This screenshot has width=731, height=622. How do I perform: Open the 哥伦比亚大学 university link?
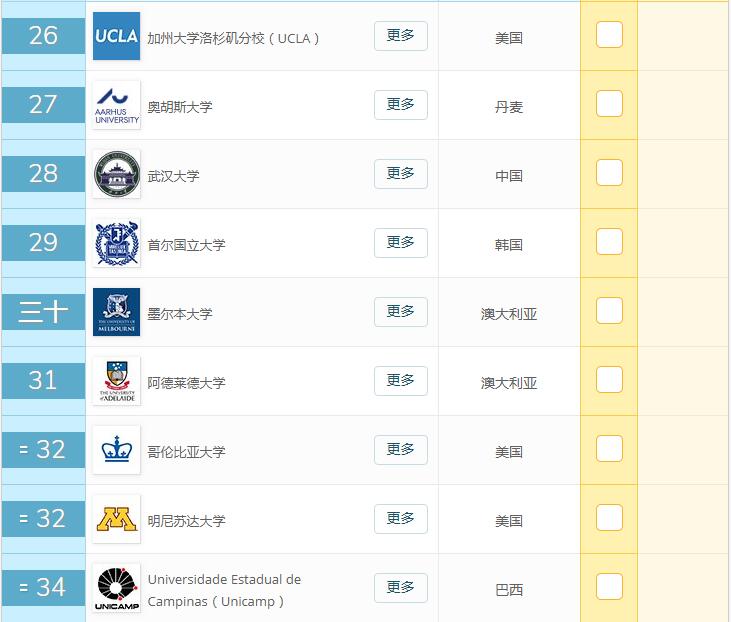[x=186, y=452]
